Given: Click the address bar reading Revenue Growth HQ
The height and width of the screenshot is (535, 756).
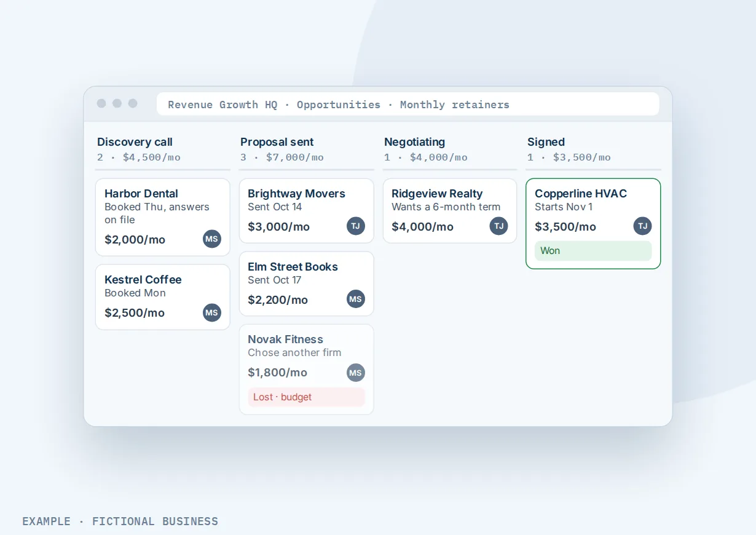Looking at the screenshot, I should point(408,104).
